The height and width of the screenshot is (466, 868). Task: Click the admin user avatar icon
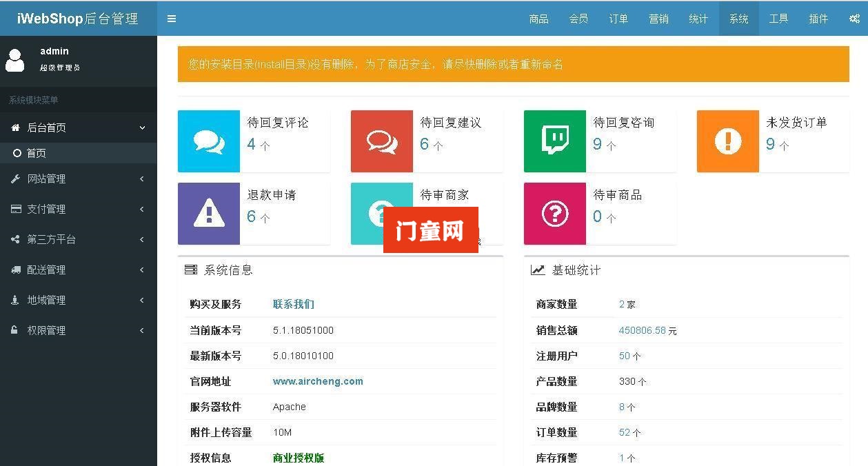15,60
